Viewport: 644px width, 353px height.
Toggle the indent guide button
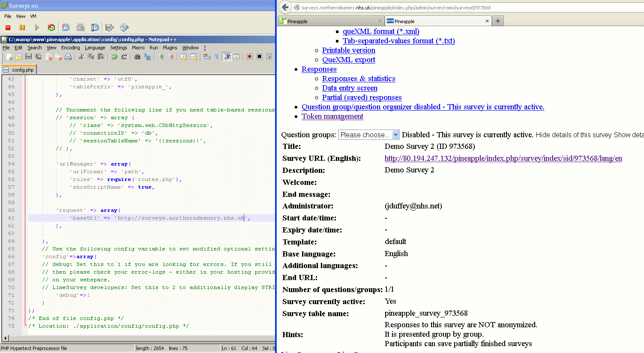point(227,57)
